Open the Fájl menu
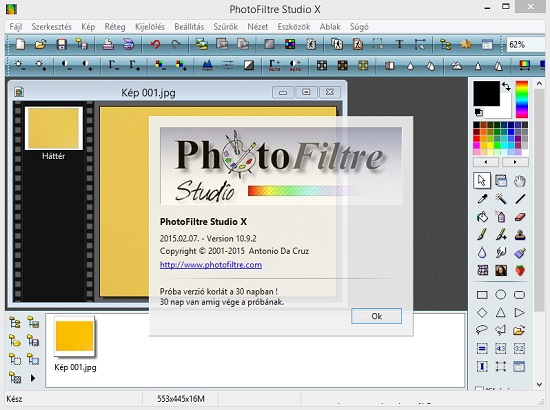This screenshot has width=550, height=410. pyautogui.click(x=16, y=27)
